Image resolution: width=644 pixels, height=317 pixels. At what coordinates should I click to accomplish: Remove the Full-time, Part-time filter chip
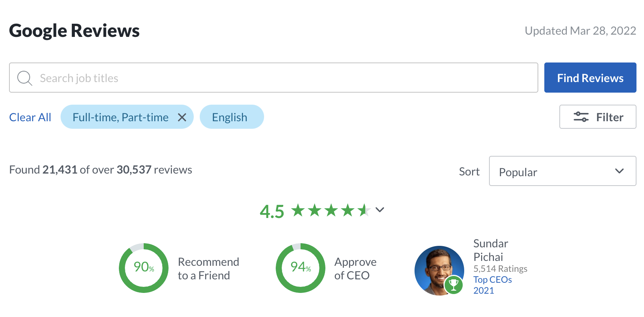tap(182, 117)
